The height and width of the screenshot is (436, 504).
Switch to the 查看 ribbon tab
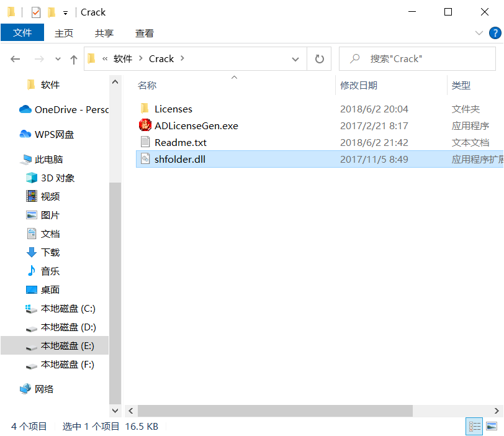pyautogui.click(x=144, y=33)
